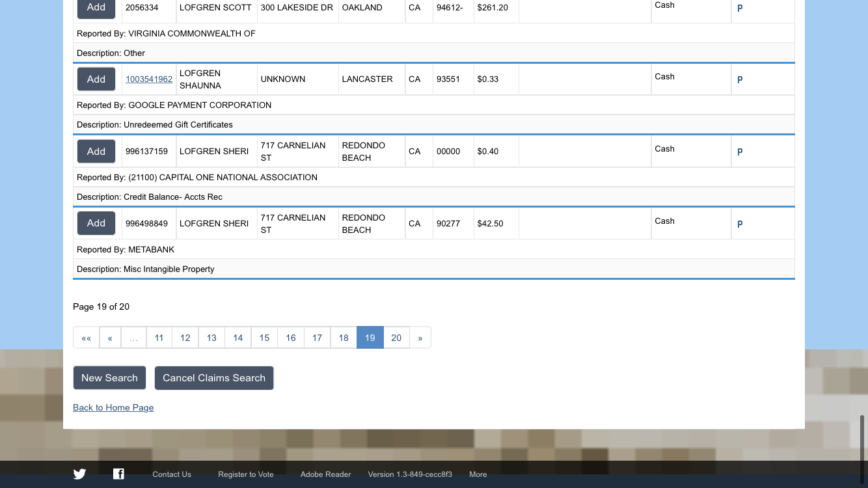Select Description: Other text
The width and height of the screenshot is (868, 488).
pos(111,53)
